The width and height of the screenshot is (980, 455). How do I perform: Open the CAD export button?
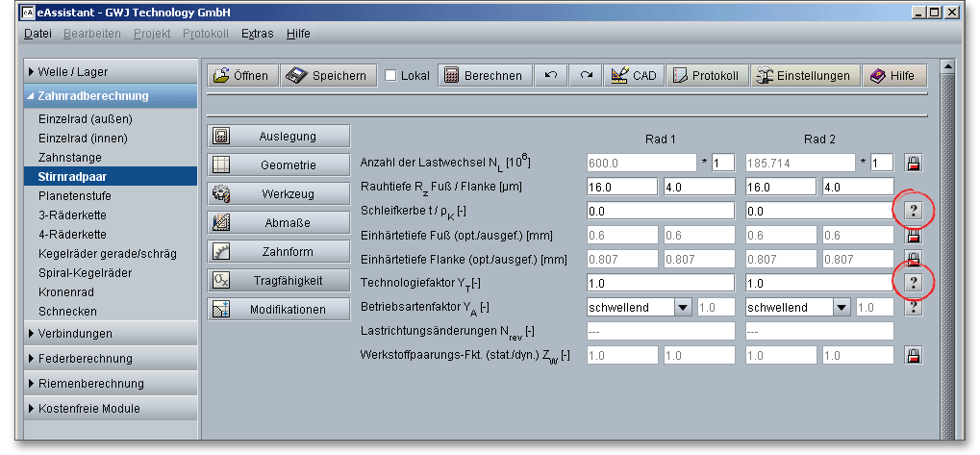[634, 76]
